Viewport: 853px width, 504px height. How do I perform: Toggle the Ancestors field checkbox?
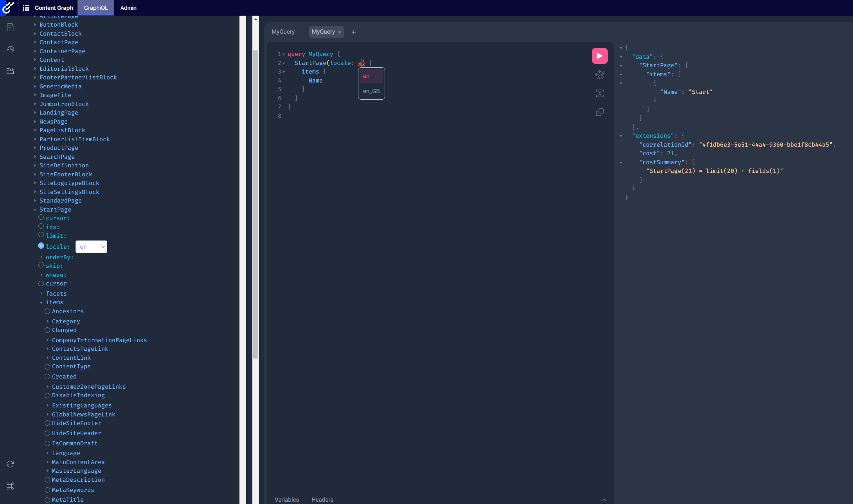[47, 311]
